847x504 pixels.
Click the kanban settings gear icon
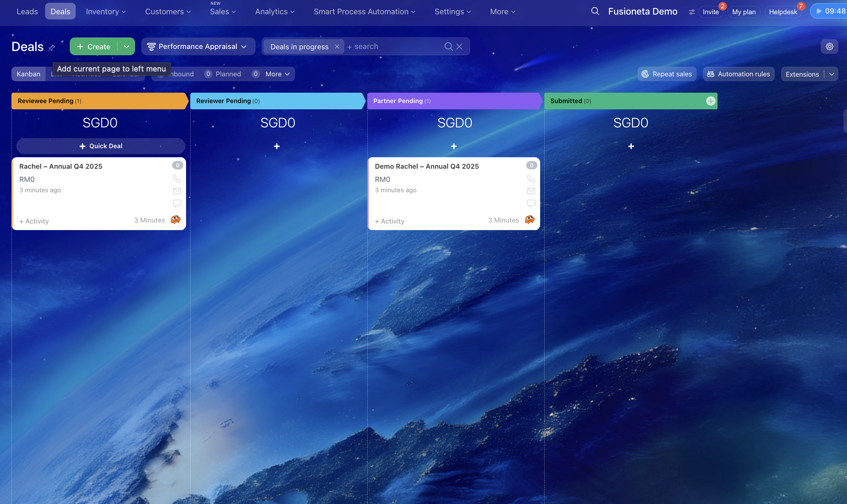point(829,47)
